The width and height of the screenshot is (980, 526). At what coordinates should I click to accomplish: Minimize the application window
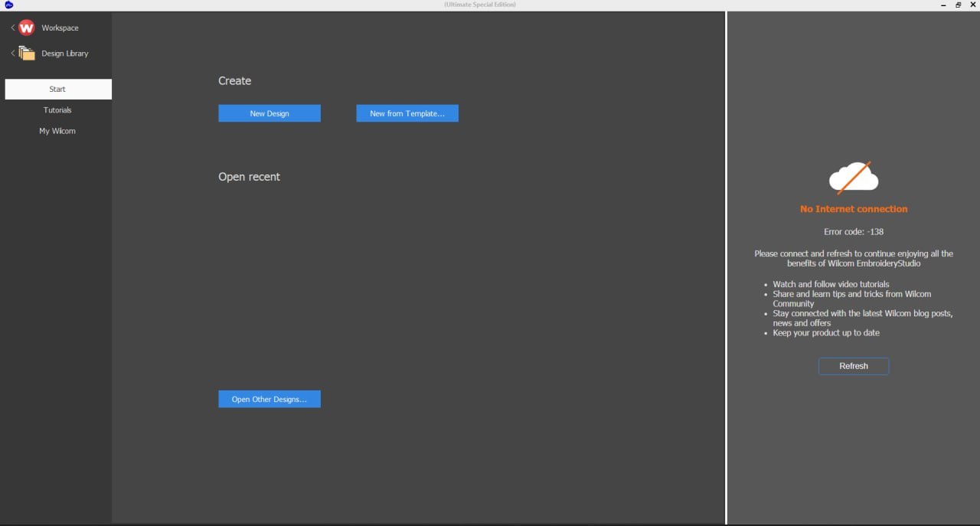click(943, 5)
